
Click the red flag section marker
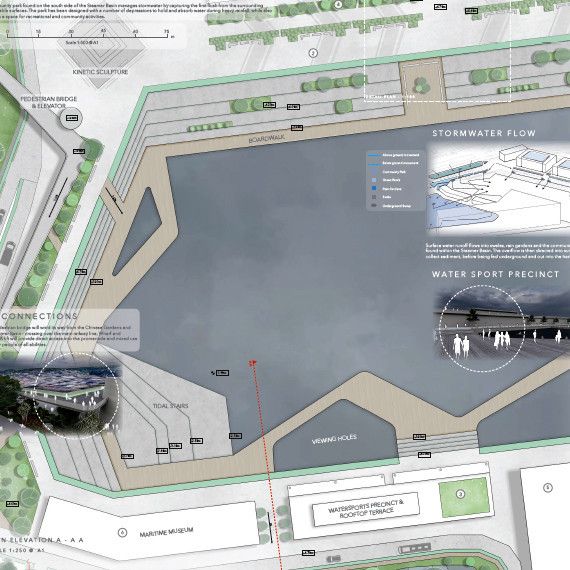coord(253,363)
